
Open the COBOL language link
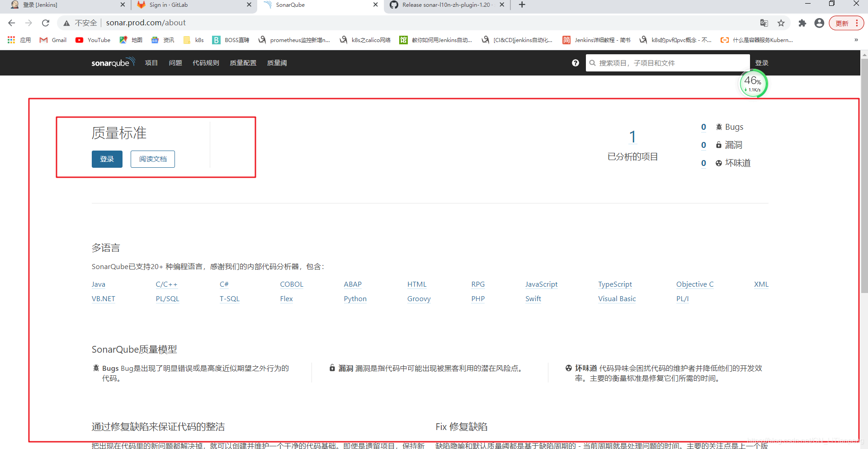coord(292,284)
